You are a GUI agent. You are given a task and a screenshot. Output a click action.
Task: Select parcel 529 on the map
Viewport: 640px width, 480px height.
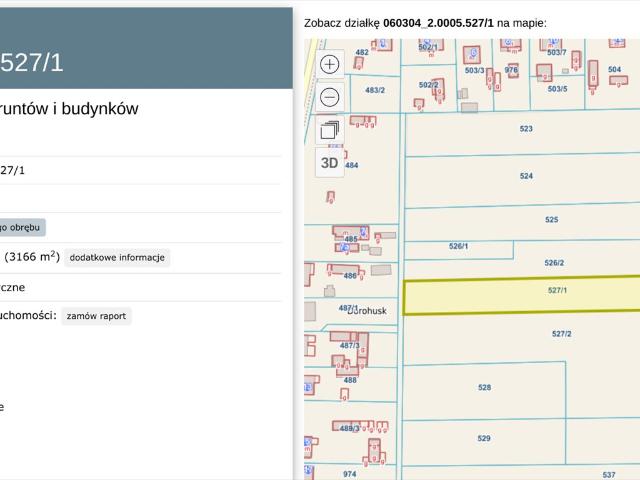484,438
